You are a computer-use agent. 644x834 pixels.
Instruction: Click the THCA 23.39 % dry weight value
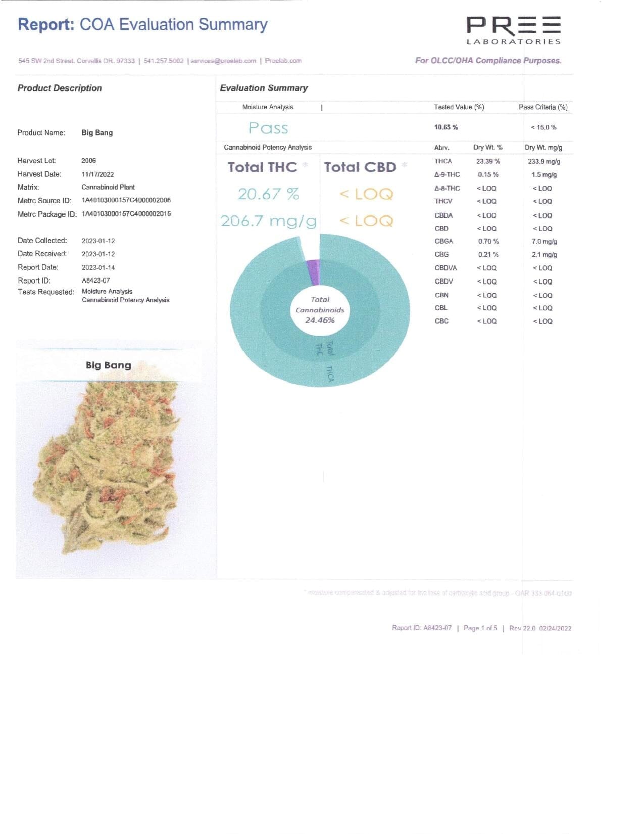pyautogui.click(x=488, y=162)
